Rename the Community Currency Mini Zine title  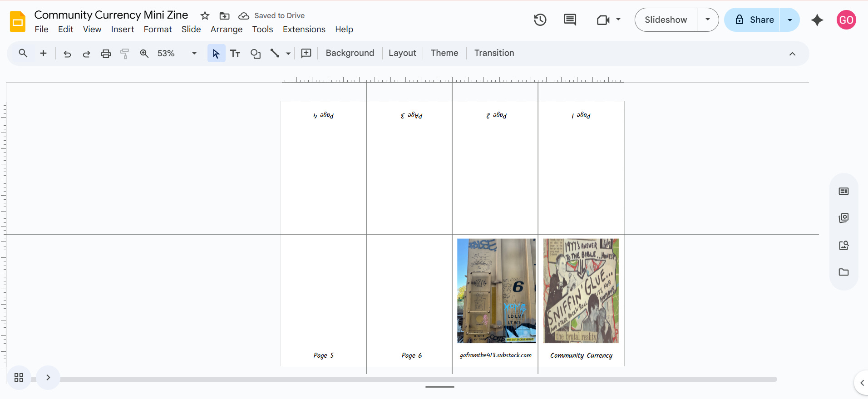(111, 15)
